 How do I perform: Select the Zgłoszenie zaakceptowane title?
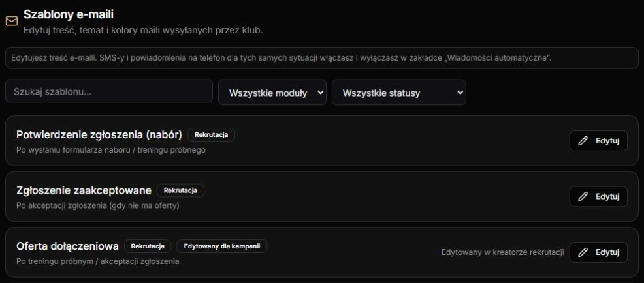coord(84,190)
